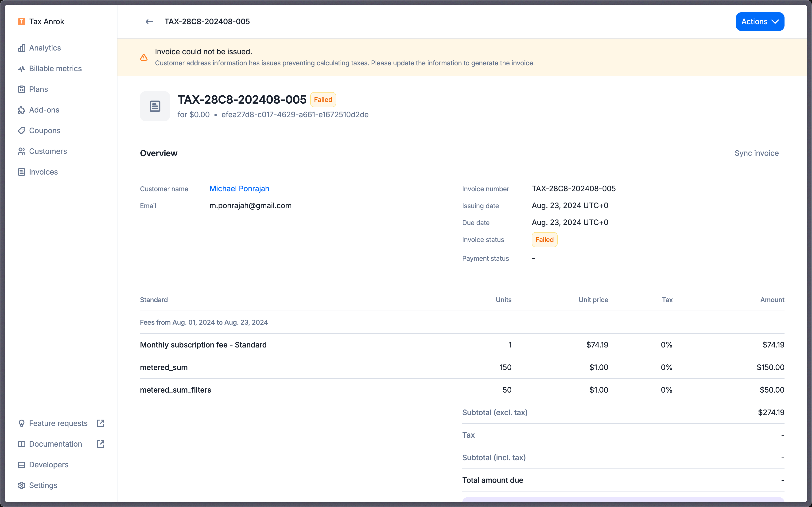Image resolution: width=812 pixels, height=507 pixels.
Task: Open Analytics via its chart icon
Action: coord(21,48)
